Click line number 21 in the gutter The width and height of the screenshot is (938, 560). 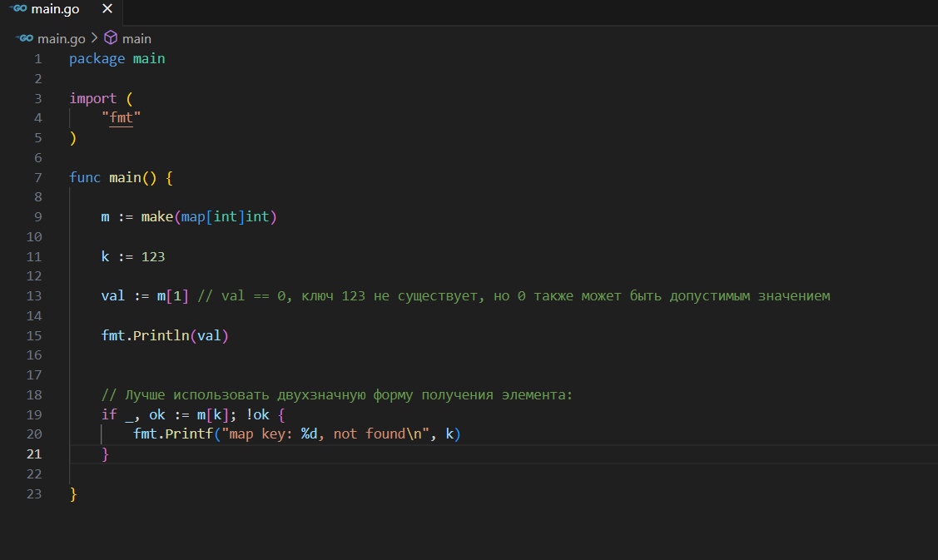(x=34, y=454)
